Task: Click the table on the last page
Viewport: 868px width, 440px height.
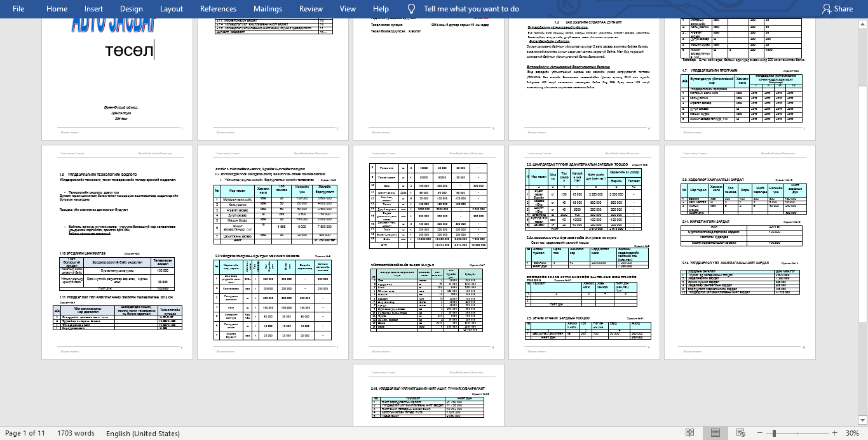Action: click(428, 406)
